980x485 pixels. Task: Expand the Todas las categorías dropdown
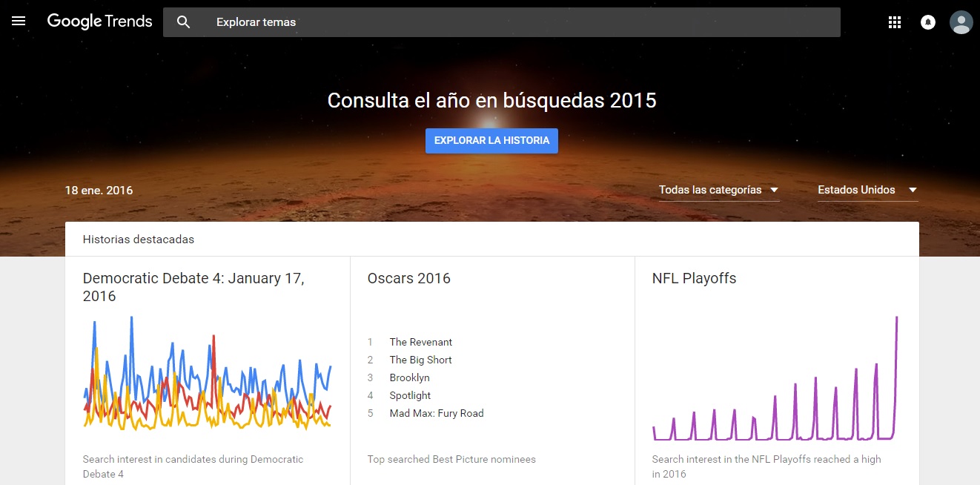[x=718, y=190]
